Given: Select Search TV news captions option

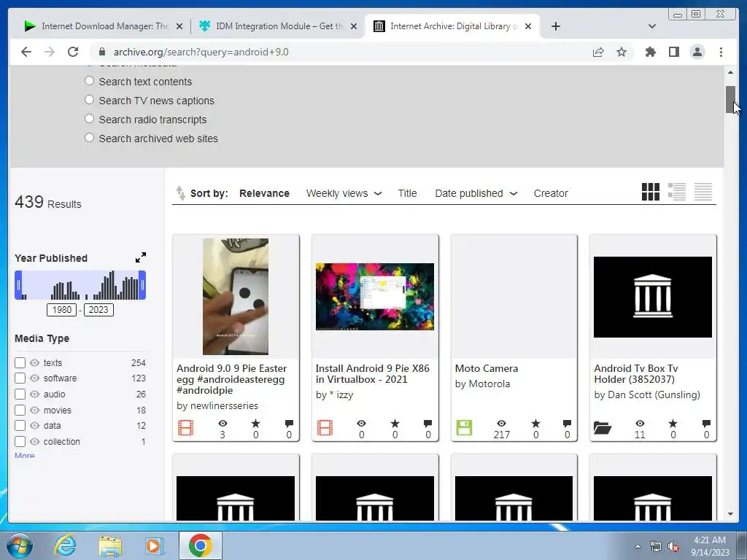Looking at the screenshot, I should pyautogui.click(x=89, y=100).
